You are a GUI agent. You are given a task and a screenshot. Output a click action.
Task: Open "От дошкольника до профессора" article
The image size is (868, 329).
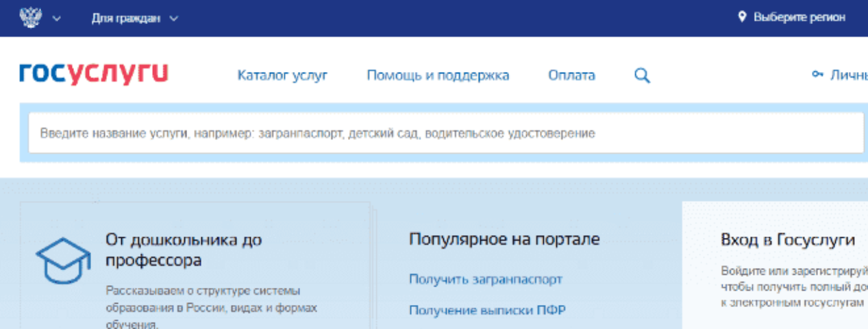[184, 250]
